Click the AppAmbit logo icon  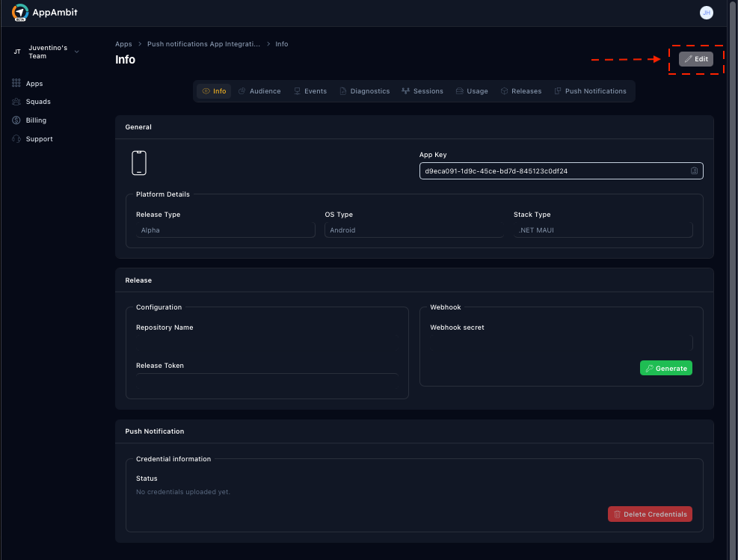tap(20, 13)
